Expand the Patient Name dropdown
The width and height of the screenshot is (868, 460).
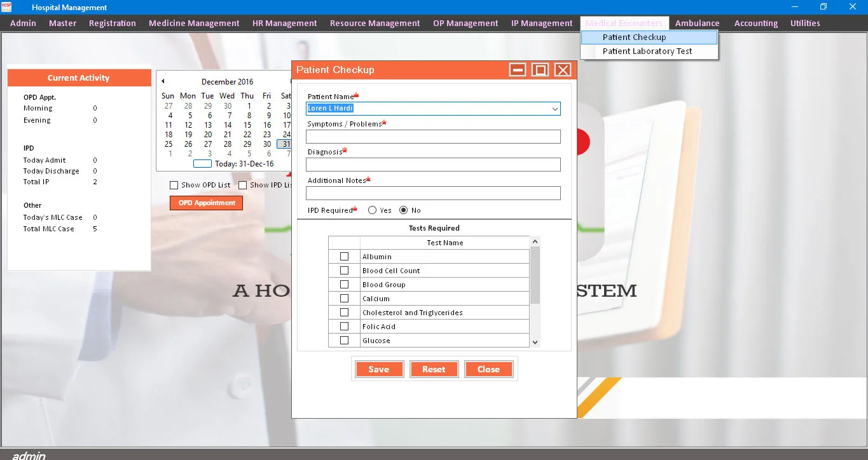click(555, 109)
